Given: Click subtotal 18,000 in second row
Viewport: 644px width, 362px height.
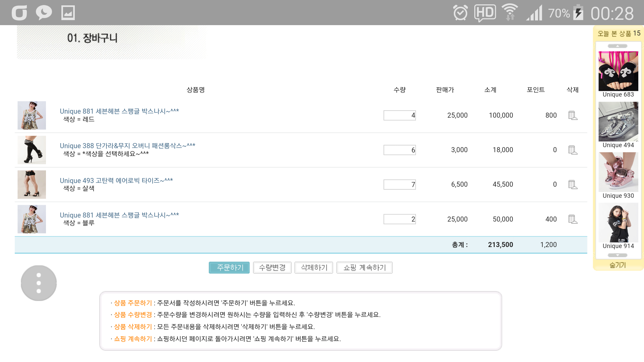Looking at the screenshot, I should [x=503, y=150].
